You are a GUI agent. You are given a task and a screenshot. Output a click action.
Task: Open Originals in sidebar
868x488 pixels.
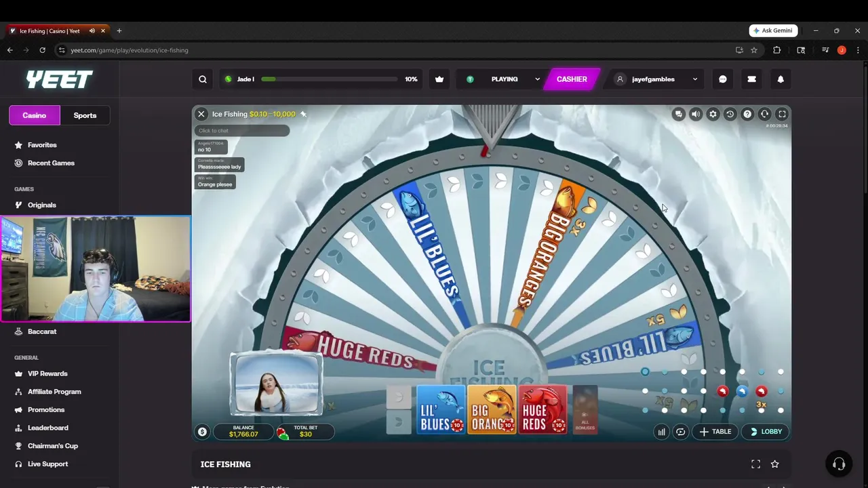[x=42, y=205]
